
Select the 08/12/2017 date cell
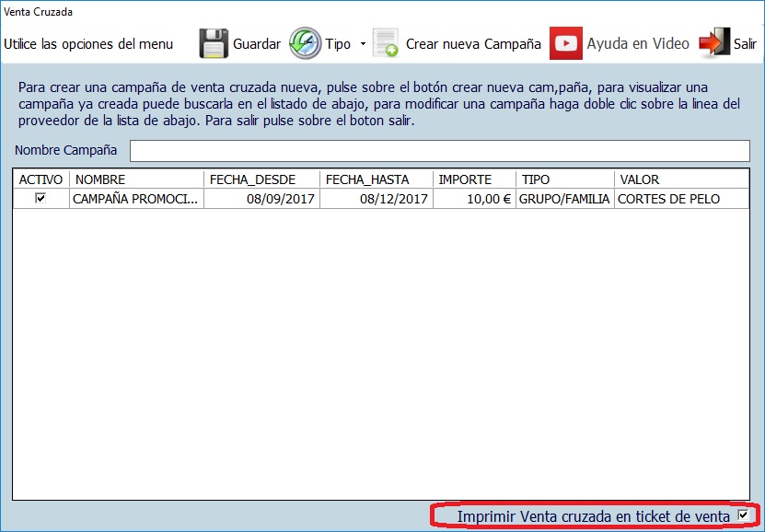click(377, 199)
